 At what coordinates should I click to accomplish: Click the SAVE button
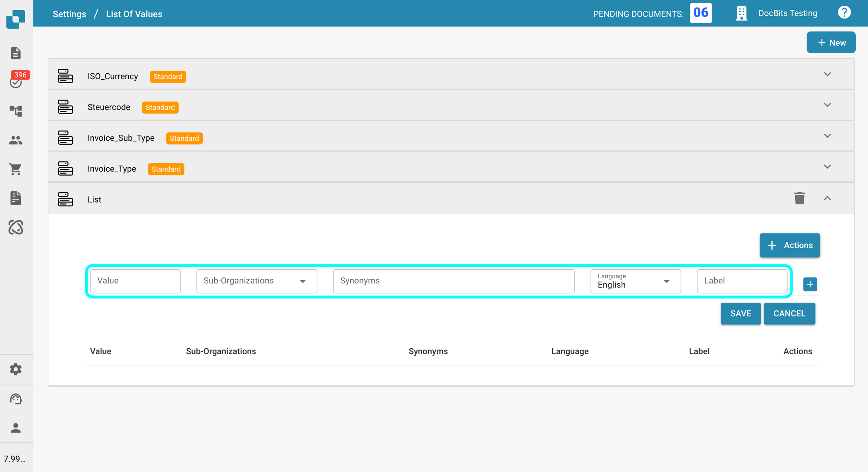tap(740, 313)
